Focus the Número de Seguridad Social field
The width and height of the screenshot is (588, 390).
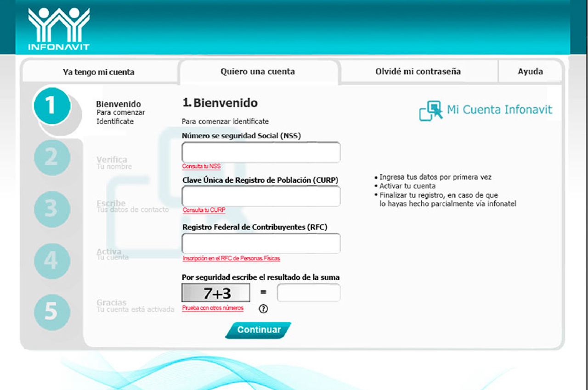click(261, 152)
